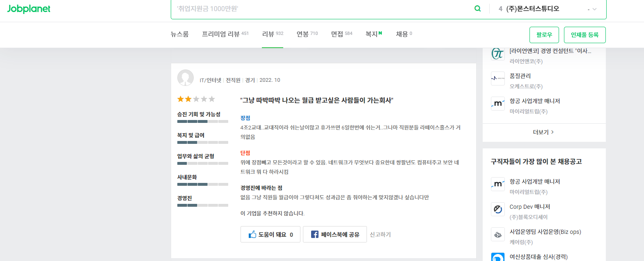Click the '구직자들이 가장 많이 본 채용공고' heading

[x=536, y=162]
